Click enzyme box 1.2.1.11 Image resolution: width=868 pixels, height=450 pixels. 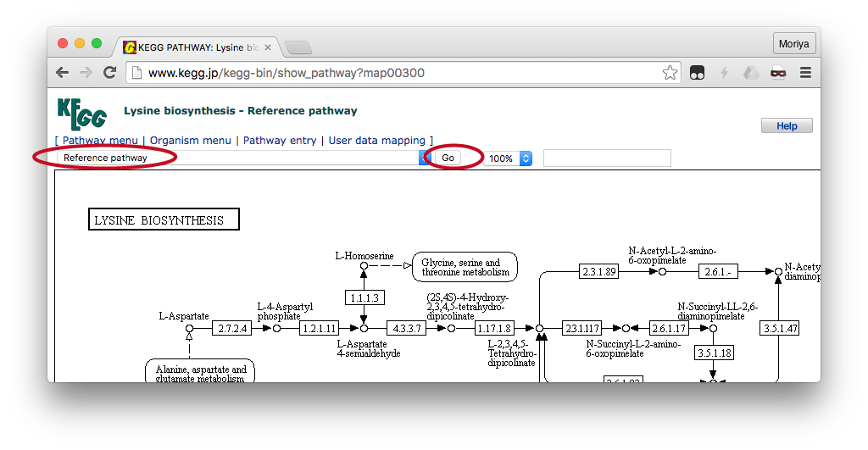coord(320,328)
